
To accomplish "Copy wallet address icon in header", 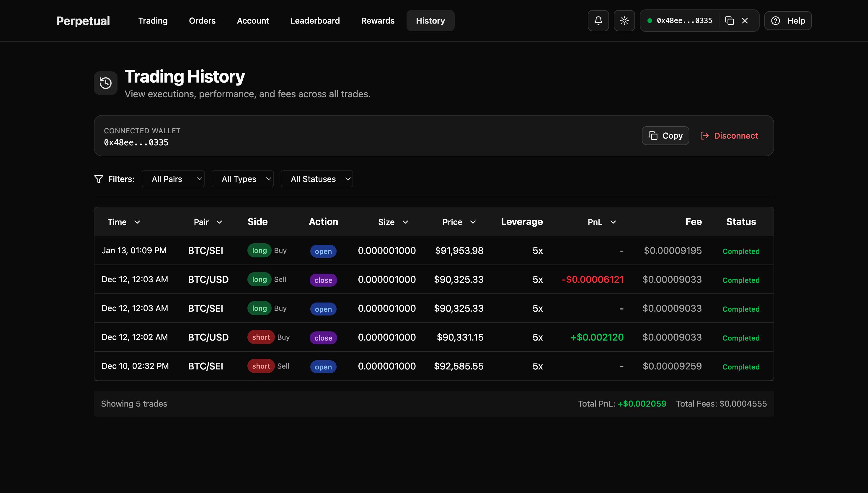I will point(729,21).
